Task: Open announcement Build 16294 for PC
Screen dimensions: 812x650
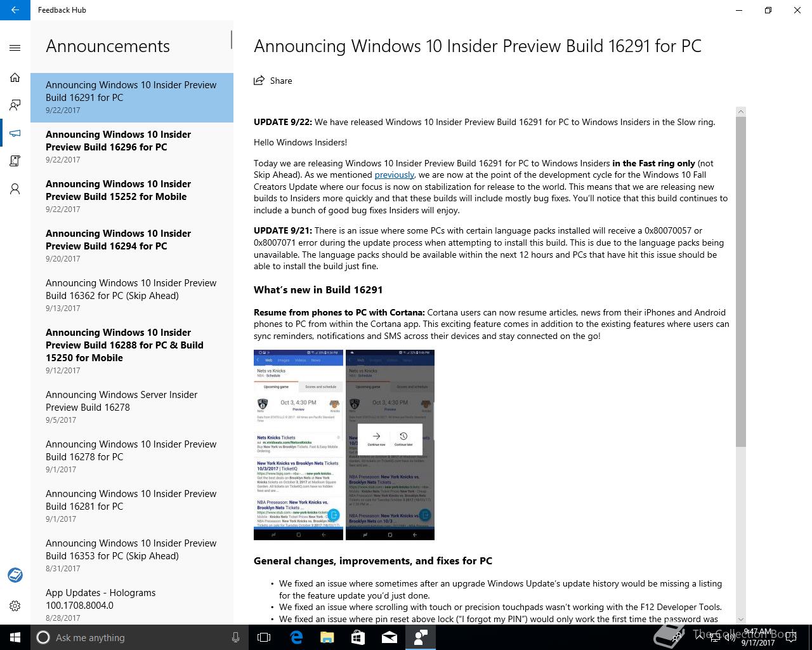Action: [132, 246]
